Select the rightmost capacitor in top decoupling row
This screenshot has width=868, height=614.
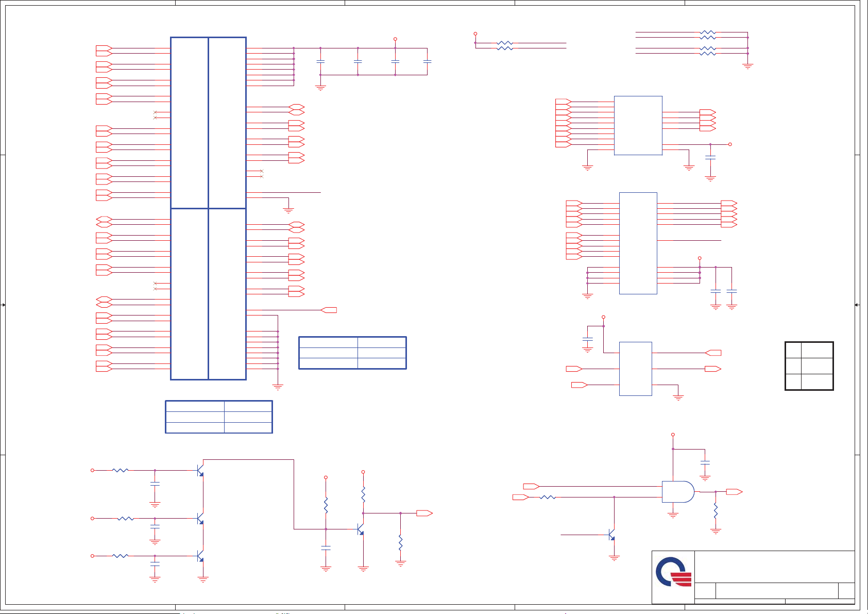point(427,61)
